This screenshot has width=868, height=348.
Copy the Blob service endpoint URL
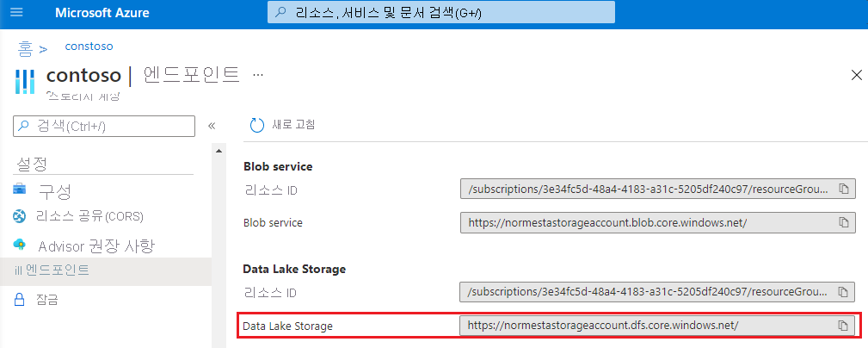[x=843, y=222]
